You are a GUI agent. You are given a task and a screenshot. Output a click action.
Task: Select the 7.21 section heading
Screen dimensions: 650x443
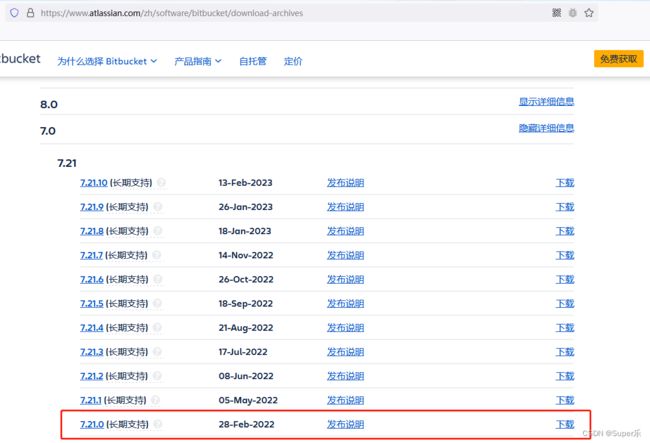[67, 163]
